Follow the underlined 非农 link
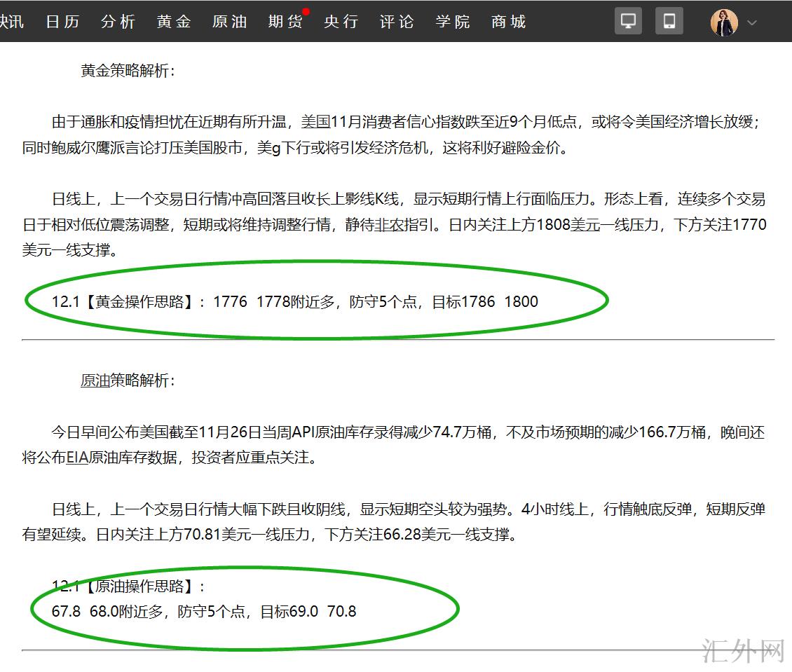Viewport: 792px width, 672px height. click(390, 225)
